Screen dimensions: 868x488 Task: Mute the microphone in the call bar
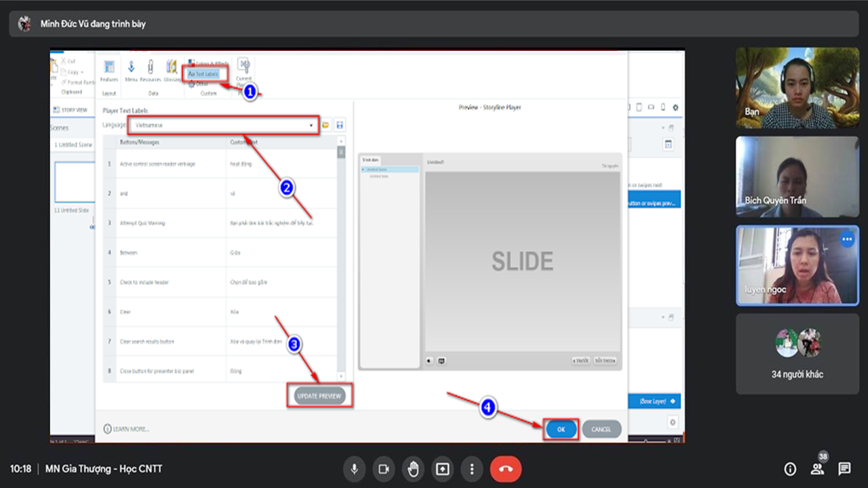[353, 469]
